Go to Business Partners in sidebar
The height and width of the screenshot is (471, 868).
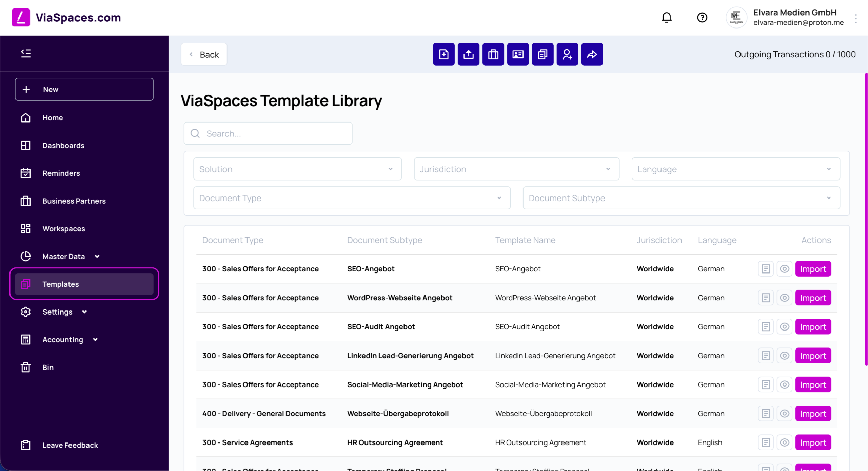74,201
